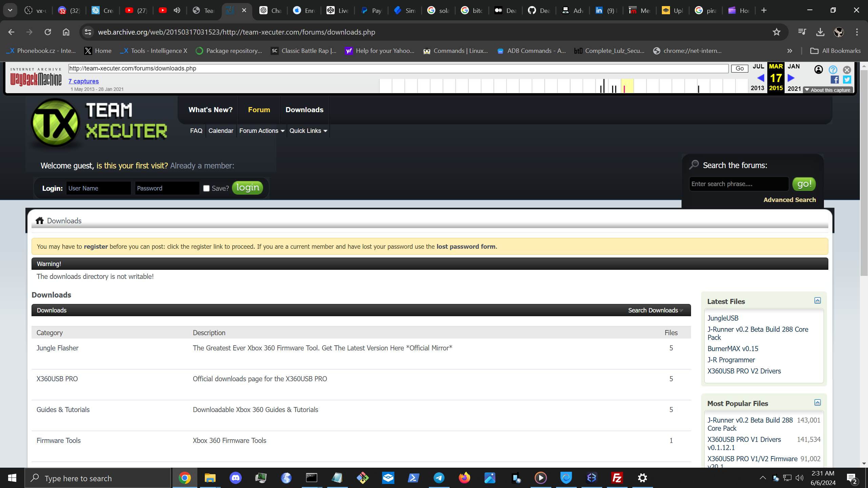Image resolution: width=868 pixels, height=488 pixels.
Task: Open Telegram from the taskbar
Action: 439,478
